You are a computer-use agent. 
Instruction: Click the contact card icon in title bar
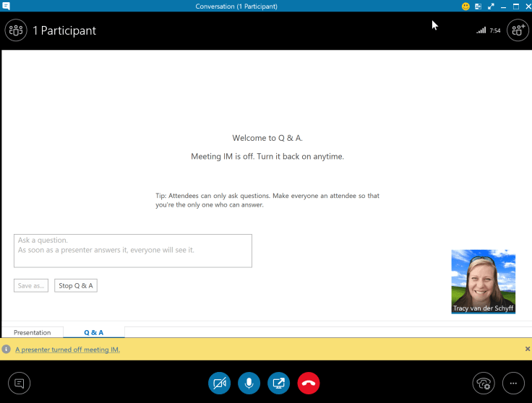pos(478,6)
